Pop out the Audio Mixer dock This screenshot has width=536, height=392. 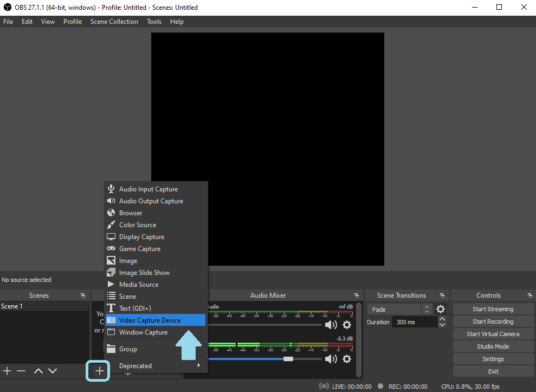click(356, 295)
